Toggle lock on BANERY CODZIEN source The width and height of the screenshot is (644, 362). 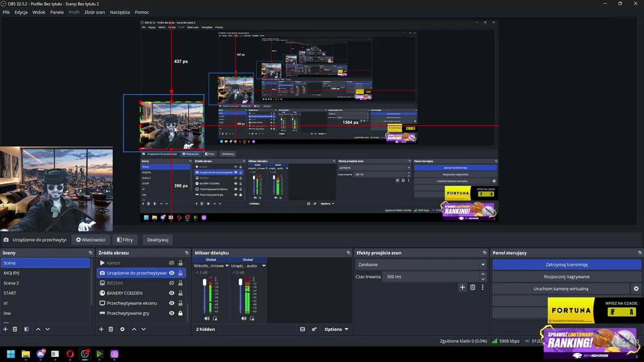180,293
